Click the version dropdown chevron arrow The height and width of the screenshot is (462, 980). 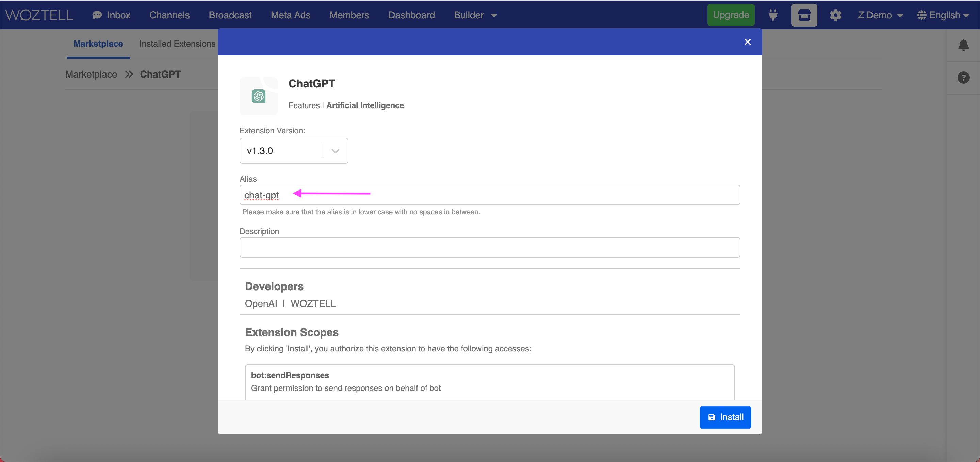tap(335, 151)
